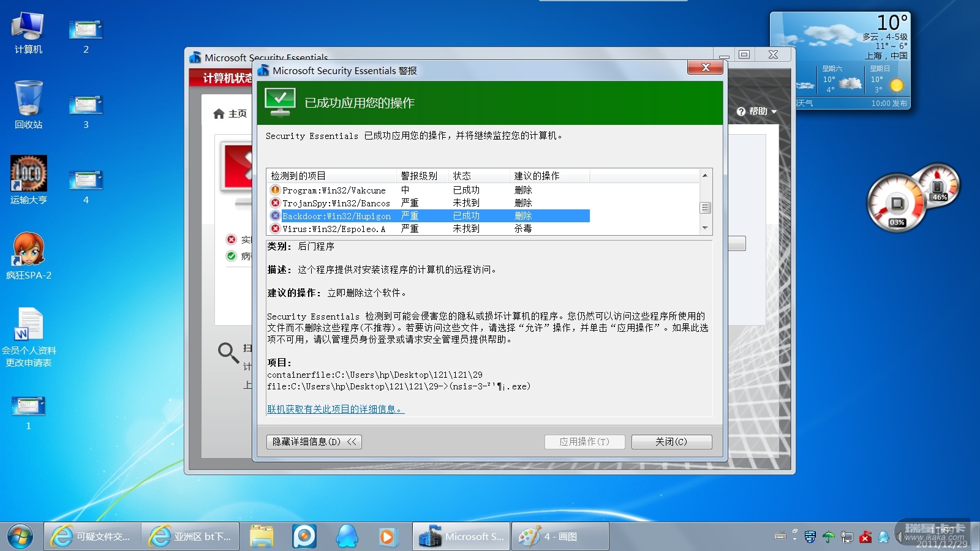Click the red Security Essentials tray icon
This screenshot has width=980, height=551.
tap(865, 537)
